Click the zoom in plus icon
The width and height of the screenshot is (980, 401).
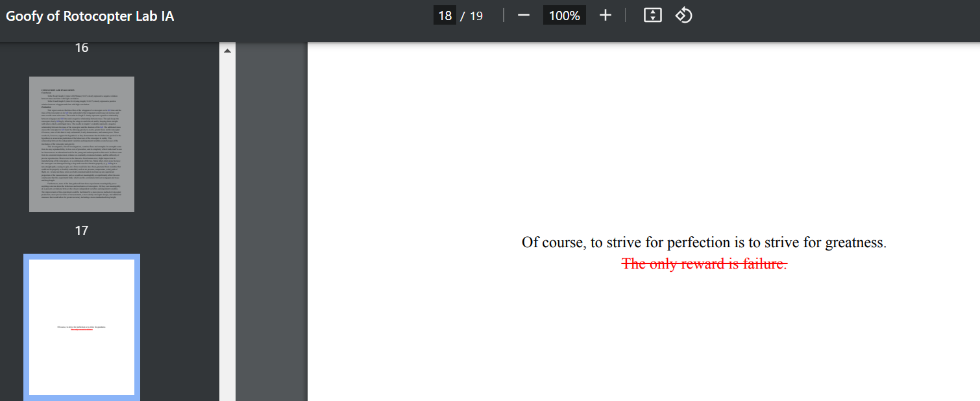(605, 16)
